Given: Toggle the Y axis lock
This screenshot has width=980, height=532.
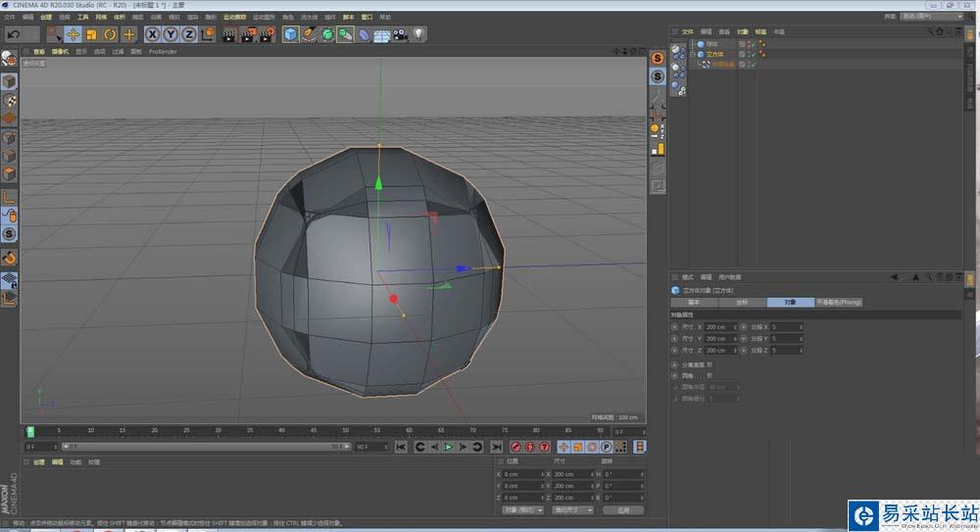Looking at the screenshot, I should point(171,34).
